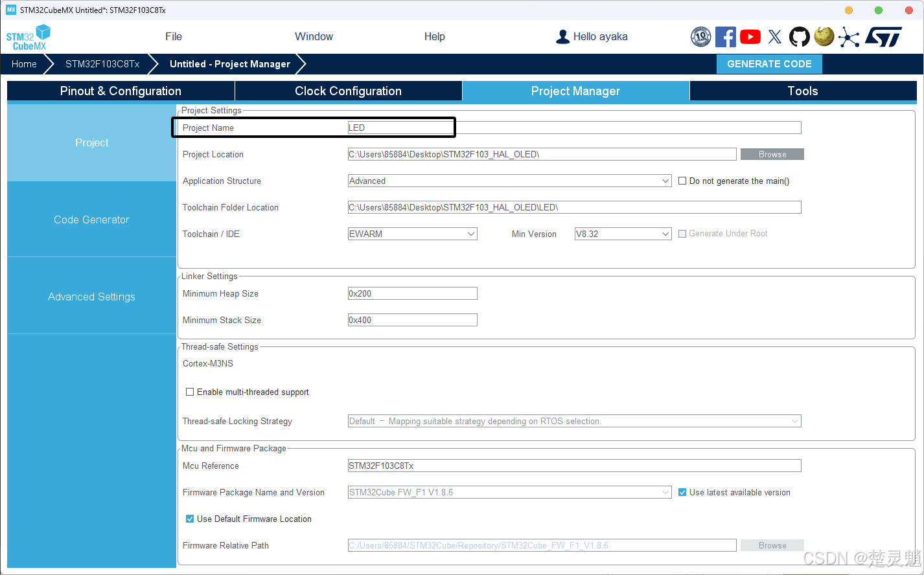Click the Toolchain Folder Location field
This screenshot has width=924, height=575.
point(575,207)
